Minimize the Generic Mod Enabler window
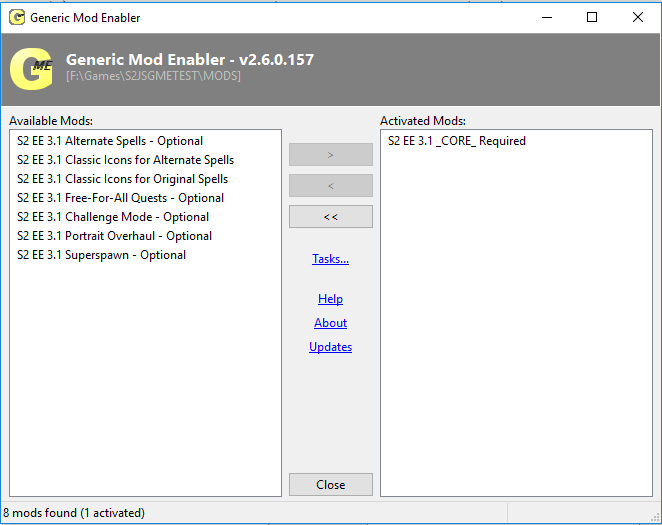The height and width of the screenshot is (525, 662). [547, 17]
